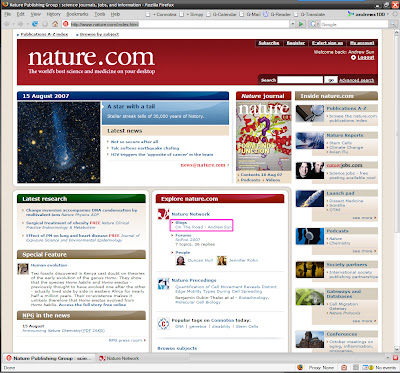
Task: Click the Subscribe link in header
Action: (x=269, y=43)
